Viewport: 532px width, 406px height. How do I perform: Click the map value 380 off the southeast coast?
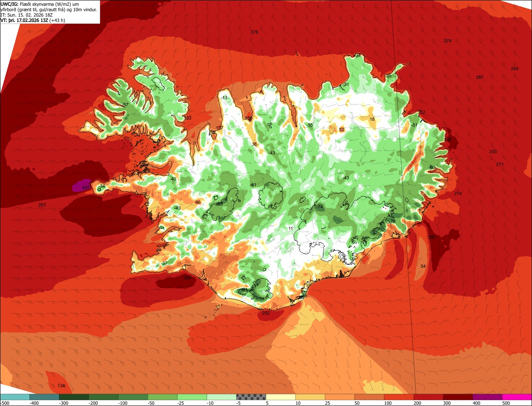432,237
